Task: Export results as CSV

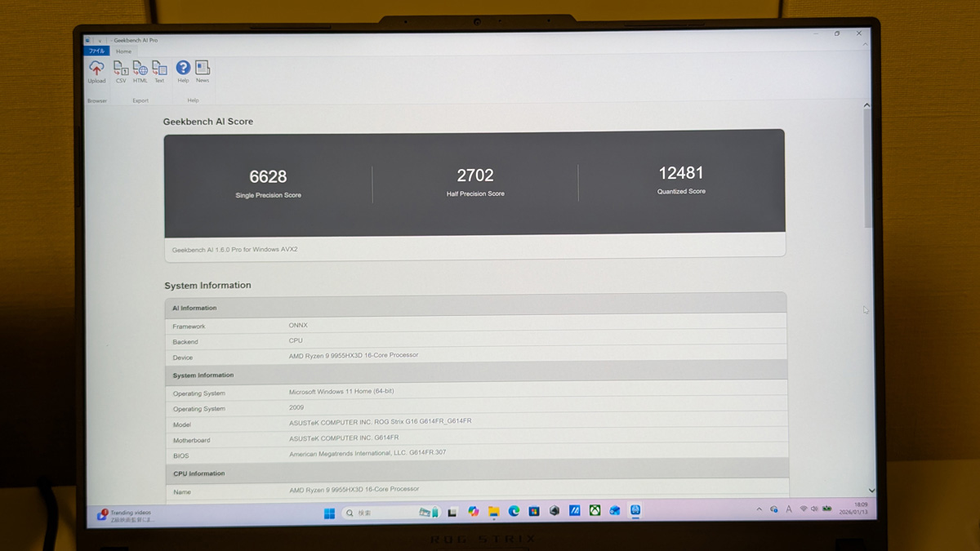Action: 121,72
